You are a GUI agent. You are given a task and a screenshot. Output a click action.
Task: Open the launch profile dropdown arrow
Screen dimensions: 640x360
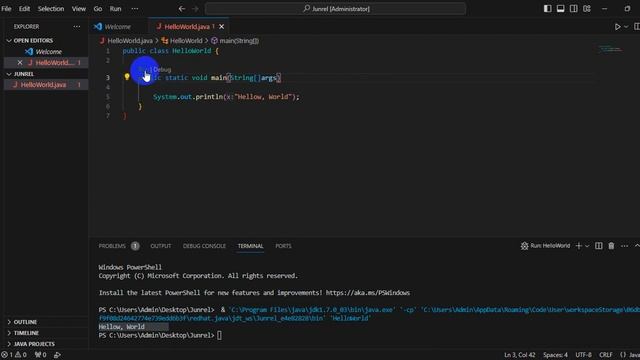point(587,246)
